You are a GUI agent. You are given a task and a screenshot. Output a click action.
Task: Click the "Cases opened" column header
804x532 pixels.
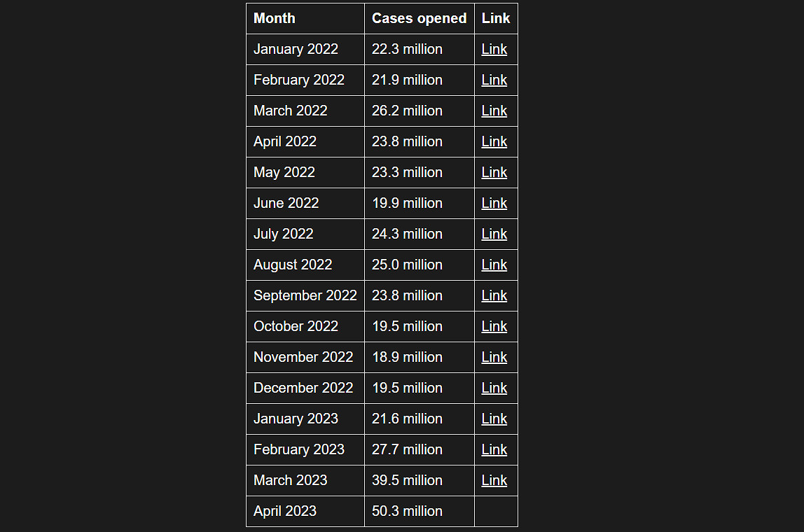pyautogui.click(x=419, y=18)
